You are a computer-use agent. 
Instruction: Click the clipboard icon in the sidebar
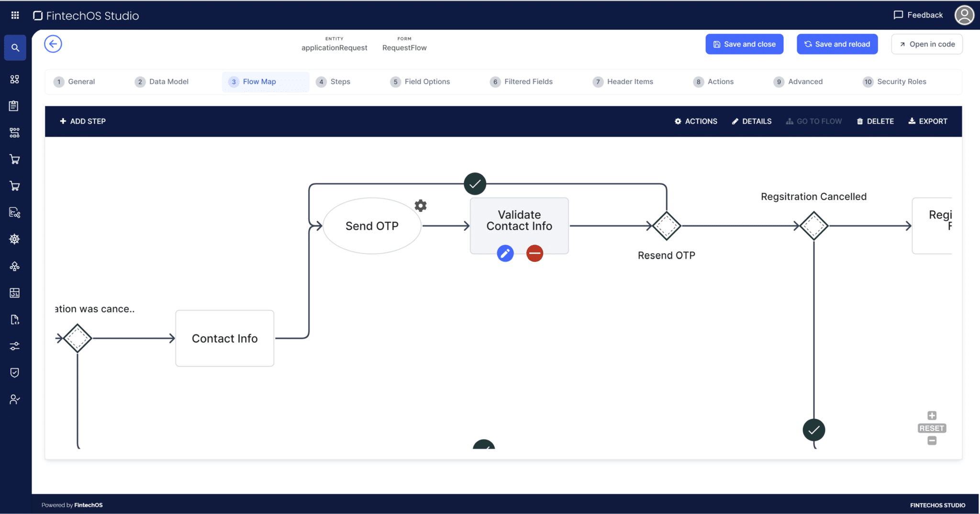tap(14, 106)
